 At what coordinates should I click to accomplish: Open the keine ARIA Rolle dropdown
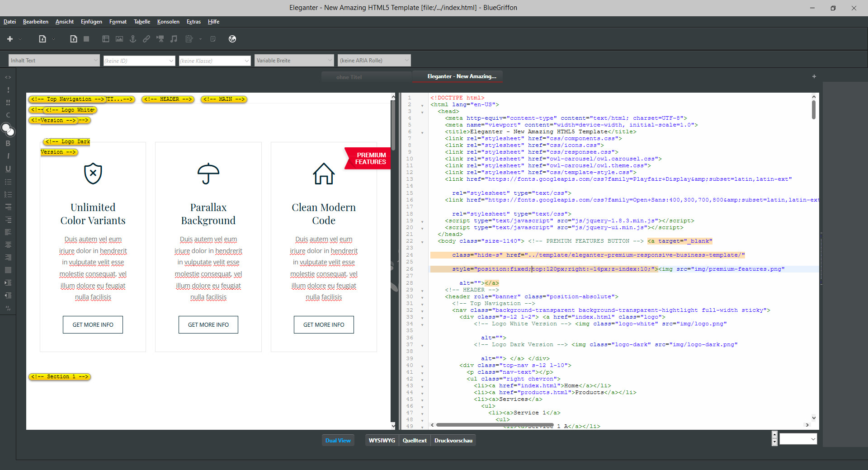(374, 61)
